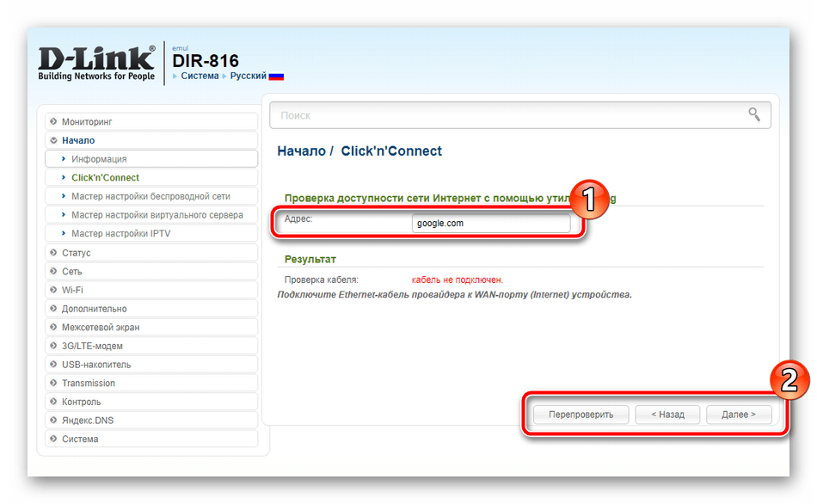Open the Русский language dropdown

248,76
